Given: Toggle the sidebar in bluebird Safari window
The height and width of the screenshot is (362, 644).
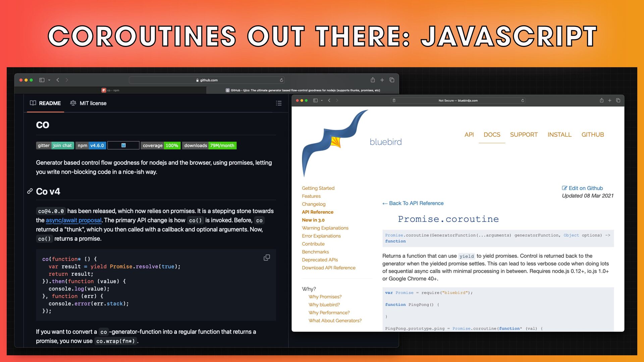Looking at the screenshot, I should 315,100.
